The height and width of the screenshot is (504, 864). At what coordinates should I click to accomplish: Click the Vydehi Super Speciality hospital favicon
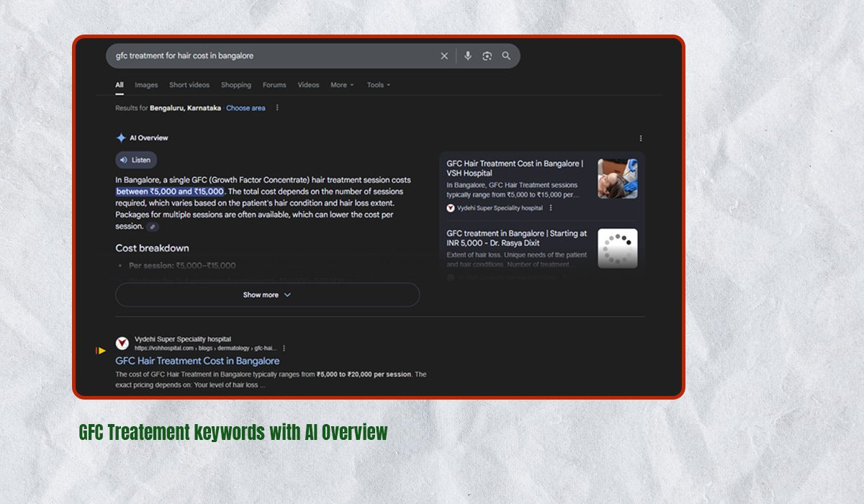[x=122, y=343]
